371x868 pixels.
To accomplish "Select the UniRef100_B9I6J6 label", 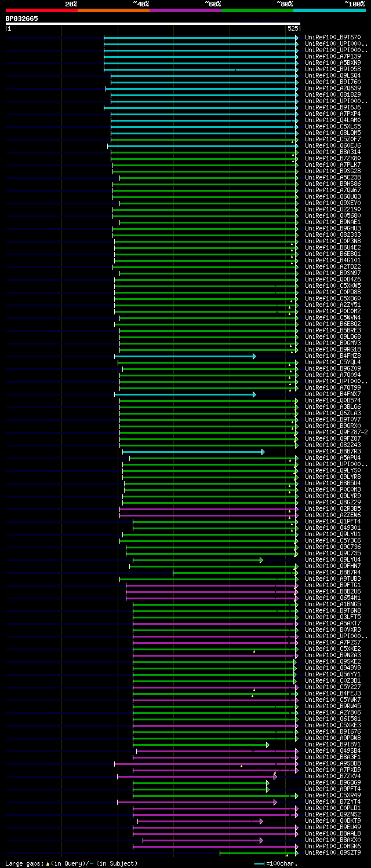I will point(333,108).
